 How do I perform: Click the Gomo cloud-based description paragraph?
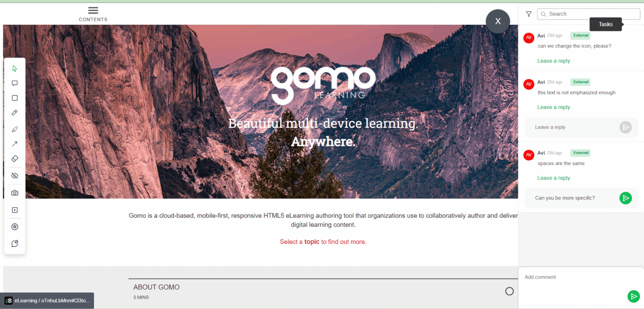pyautogui.click(x=323, y=220)
